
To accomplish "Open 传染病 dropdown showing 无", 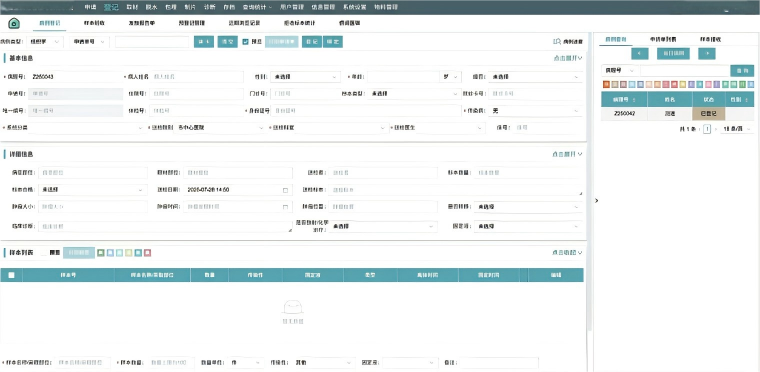I will pyautogui.click(x=535, y=111).
